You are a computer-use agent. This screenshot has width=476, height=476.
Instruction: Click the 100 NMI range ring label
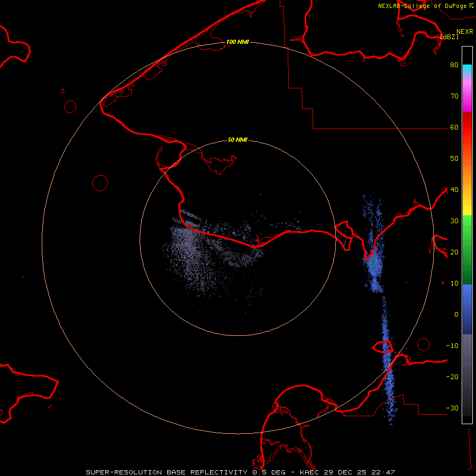(x=237, y=42)
